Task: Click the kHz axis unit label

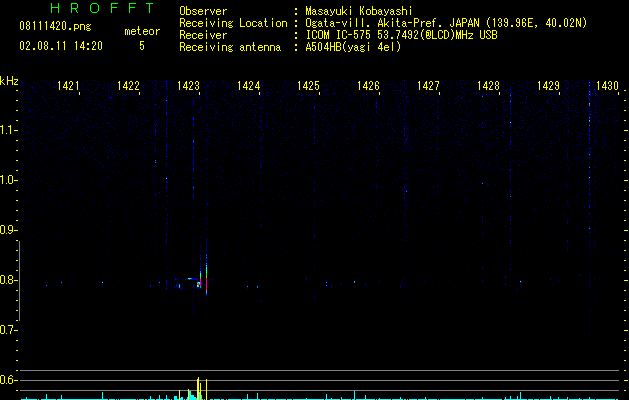Action: point(9,81)
